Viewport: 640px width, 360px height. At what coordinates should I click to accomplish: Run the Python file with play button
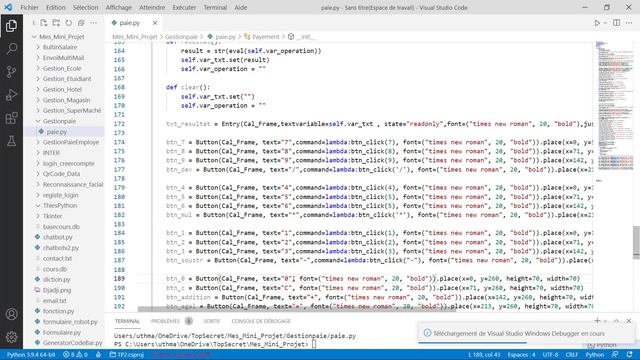coord(597,23)
